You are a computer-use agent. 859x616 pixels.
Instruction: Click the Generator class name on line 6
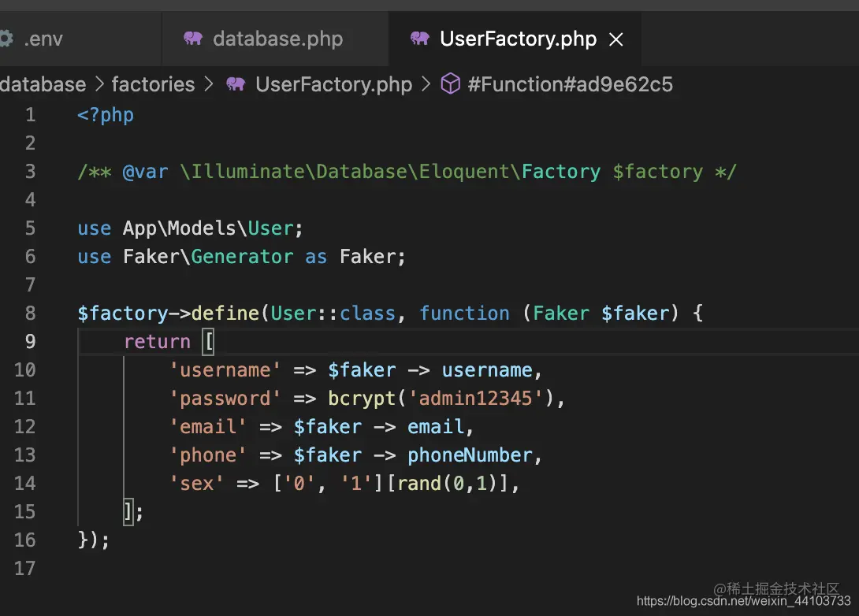point(242,257)
